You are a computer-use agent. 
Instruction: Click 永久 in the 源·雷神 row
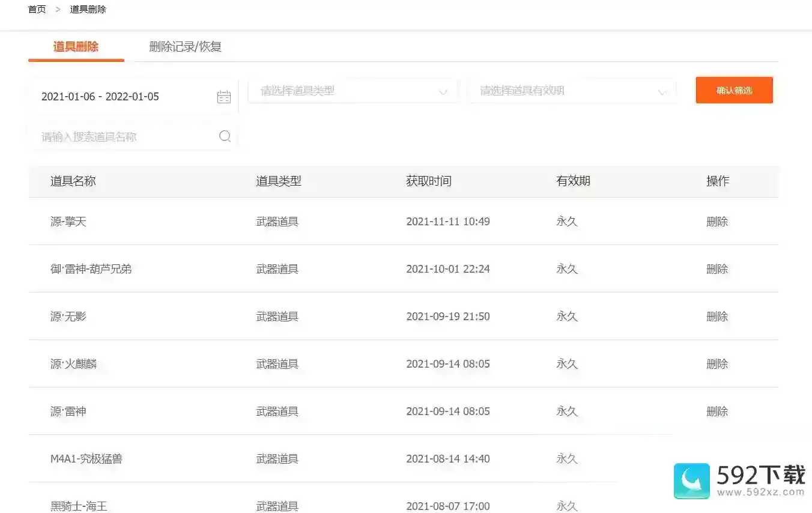[567, 411]
